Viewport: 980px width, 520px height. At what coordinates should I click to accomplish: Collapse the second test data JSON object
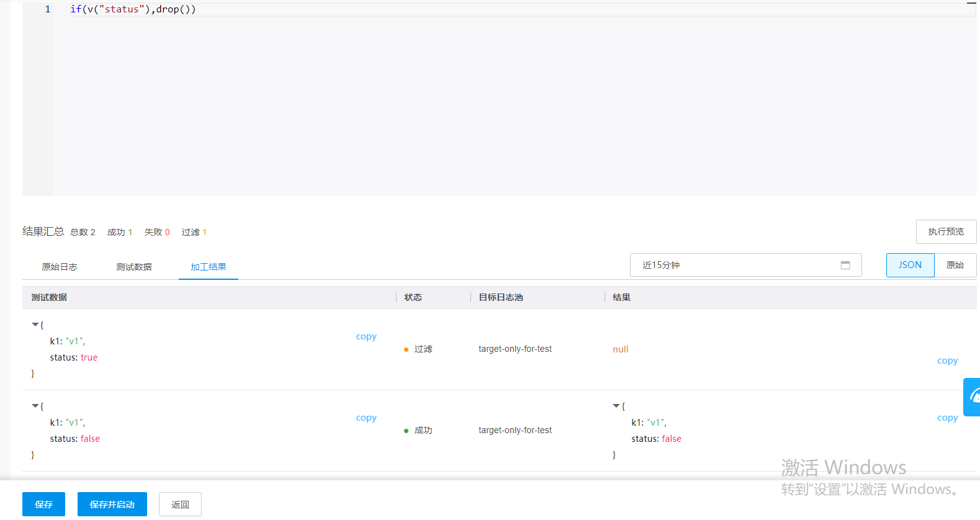(35, 406)
